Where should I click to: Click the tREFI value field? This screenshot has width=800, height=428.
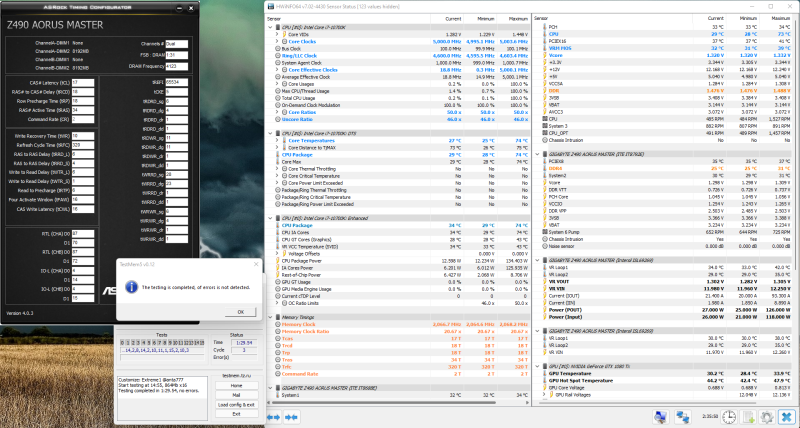(177, 82)
